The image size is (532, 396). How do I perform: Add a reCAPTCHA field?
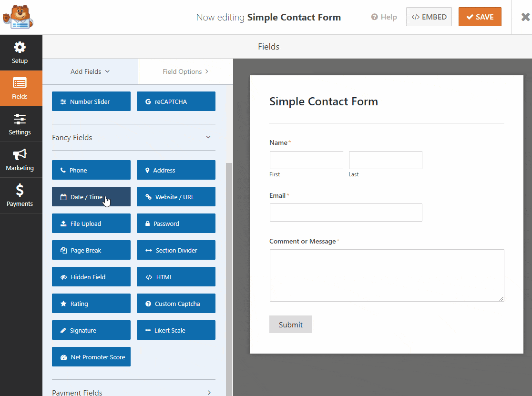176,102
